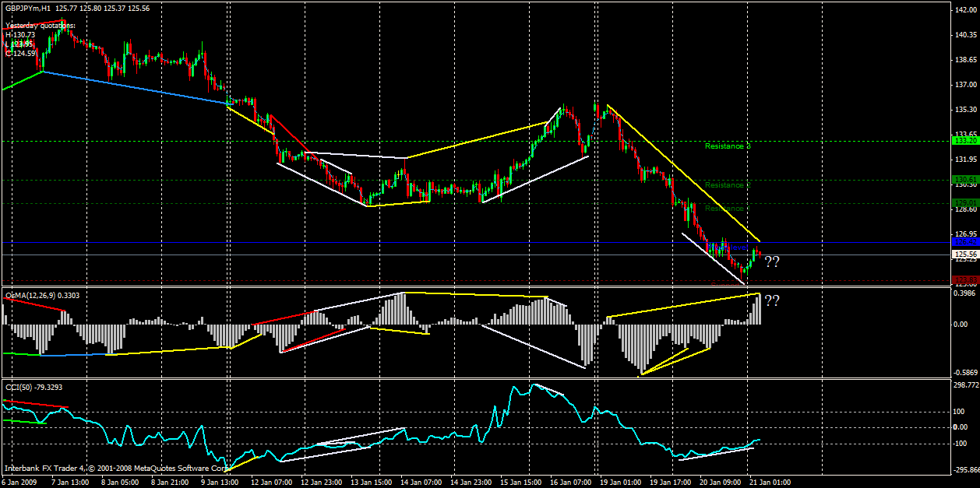Click the 14 Jan 23:00 time label
Screen dimensions: 980x488
click(470, 482)
